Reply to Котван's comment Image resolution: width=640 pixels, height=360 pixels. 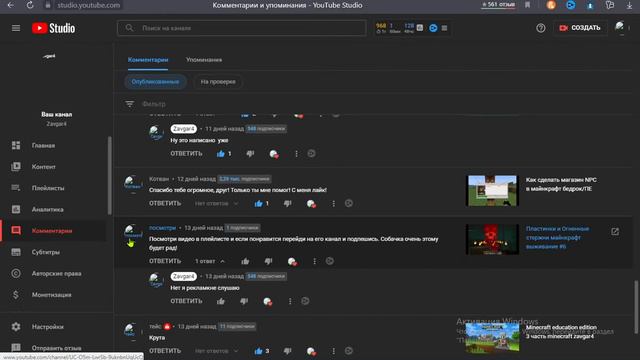165,203
